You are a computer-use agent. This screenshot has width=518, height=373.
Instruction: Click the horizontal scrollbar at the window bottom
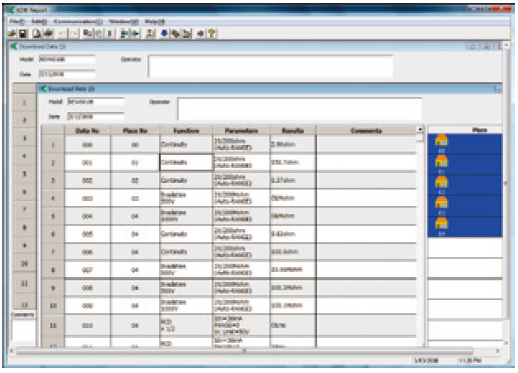point(244,351)
